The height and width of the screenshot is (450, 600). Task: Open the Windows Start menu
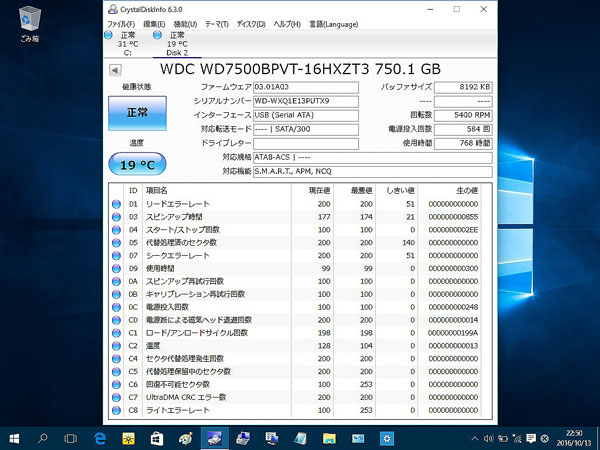pyautogui.click(x=14, y=438)
